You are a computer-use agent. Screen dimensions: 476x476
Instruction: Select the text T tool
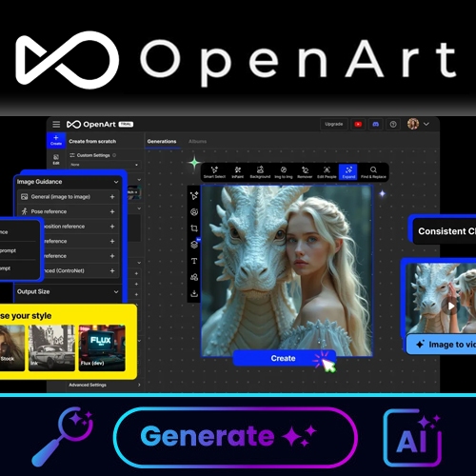pyautogui.click(x=194, y=261)
